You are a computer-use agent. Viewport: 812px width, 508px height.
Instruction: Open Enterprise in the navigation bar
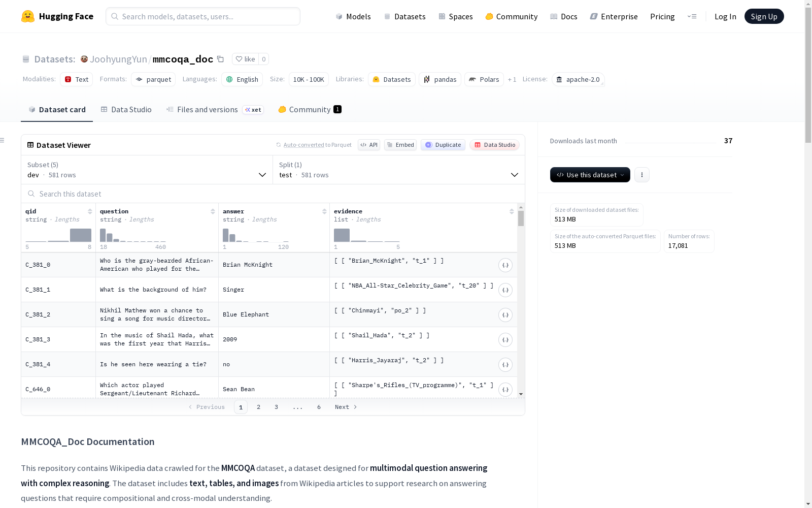[614, 16]
